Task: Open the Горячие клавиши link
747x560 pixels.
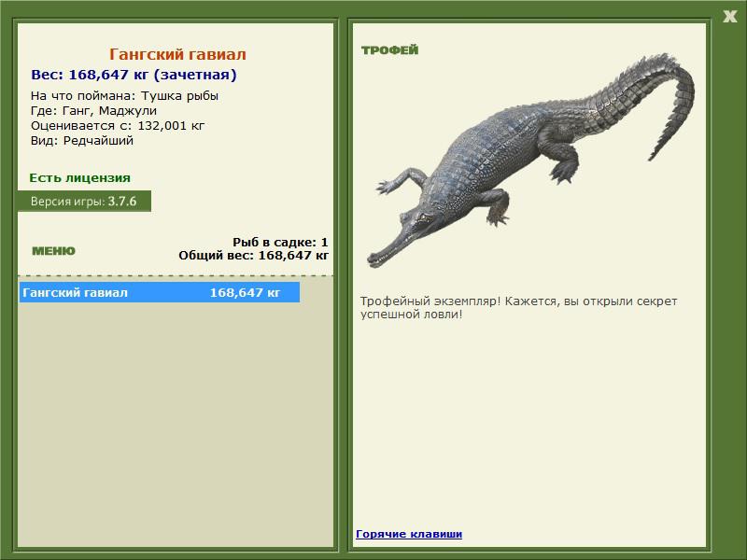Action: pos(409,534)
